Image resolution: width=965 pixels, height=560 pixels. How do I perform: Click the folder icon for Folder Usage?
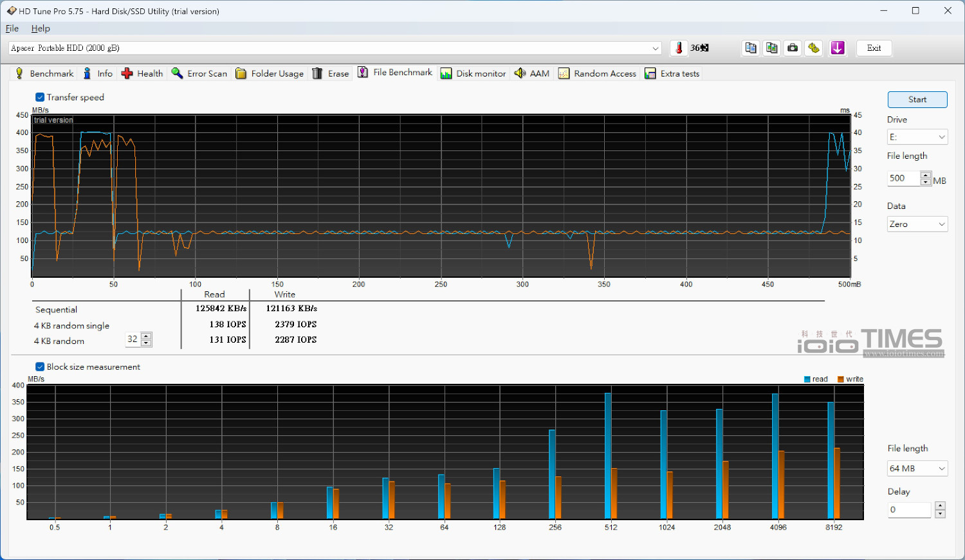[x=241, y=73]
